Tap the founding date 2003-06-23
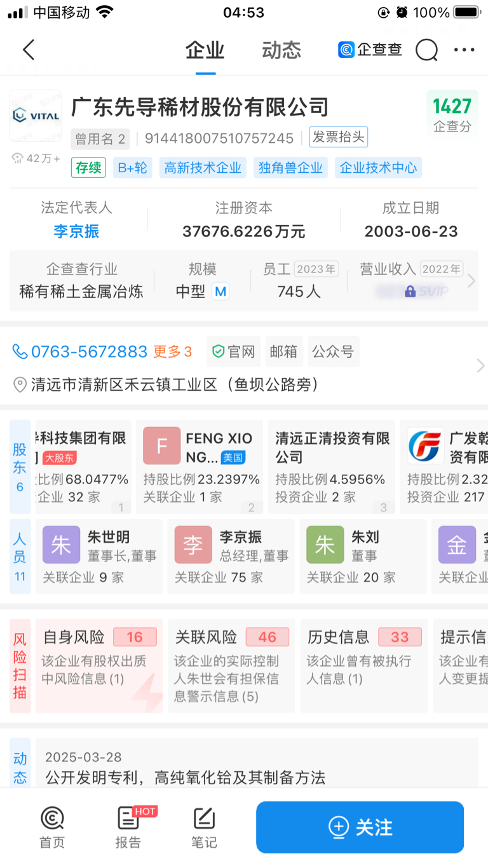The image size is (488, 868). coord(411,231)
